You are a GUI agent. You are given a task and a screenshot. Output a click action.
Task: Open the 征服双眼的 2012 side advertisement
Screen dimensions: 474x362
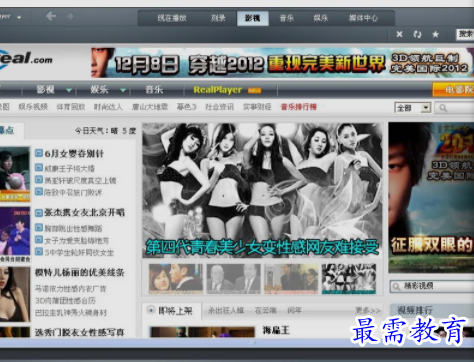[x=431, y=198]
